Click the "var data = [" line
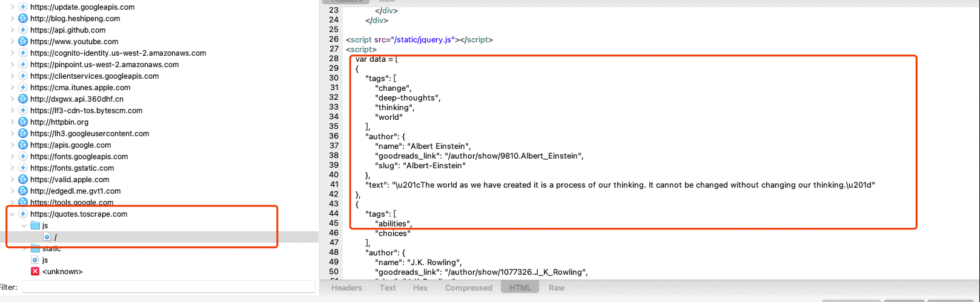This screenshot has width=980, height=302. coord(377,59)
